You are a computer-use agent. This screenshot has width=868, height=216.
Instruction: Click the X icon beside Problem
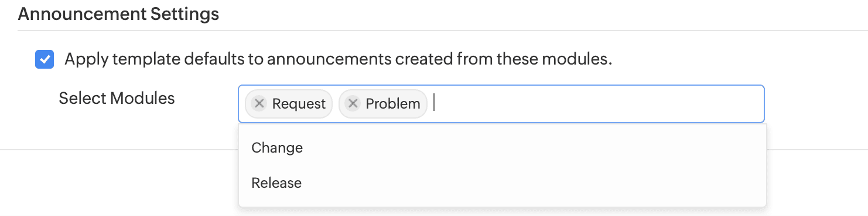[x=353, y=104]
